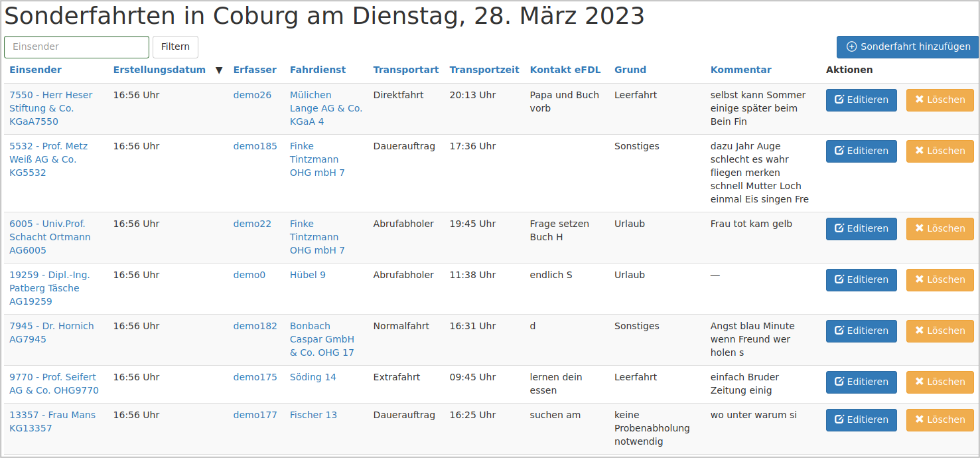
Task: Click the demo177 Erfasser link
Action: click(x=255, y=414)
